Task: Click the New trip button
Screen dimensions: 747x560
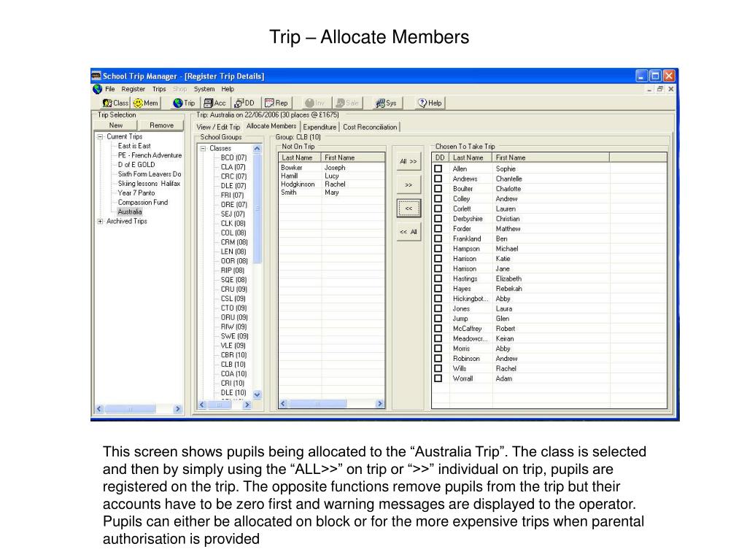Action: coord(116,125)
